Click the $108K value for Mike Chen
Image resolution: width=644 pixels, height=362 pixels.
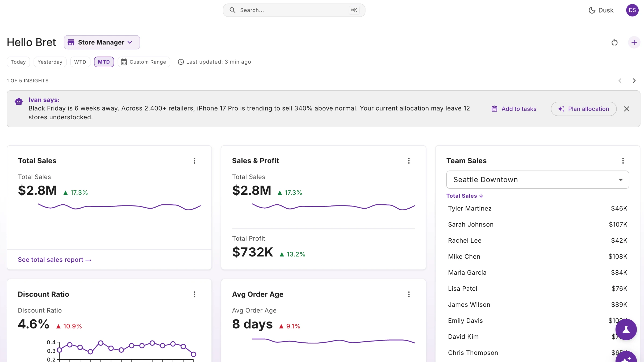618,257
